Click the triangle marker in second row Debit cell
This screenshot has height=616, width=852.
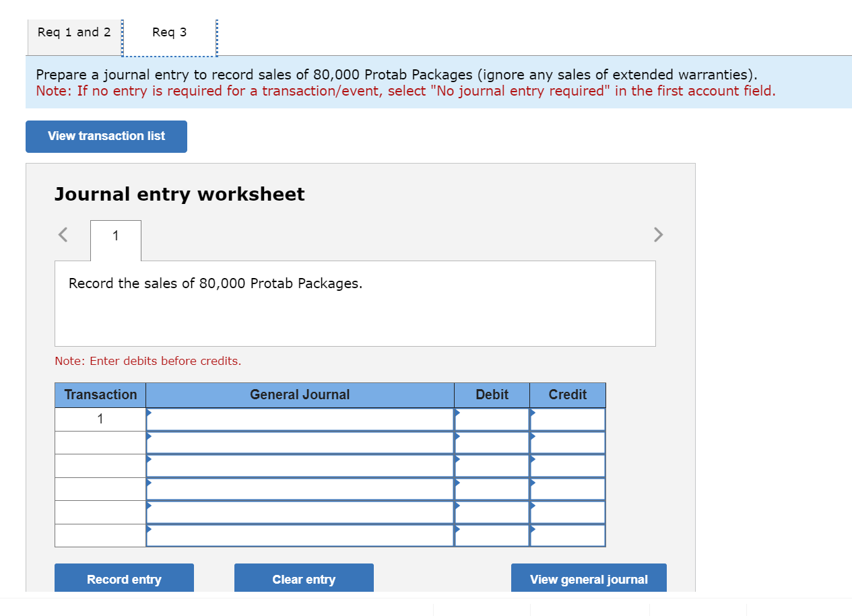pyautogui.click(x=457, y=437)
